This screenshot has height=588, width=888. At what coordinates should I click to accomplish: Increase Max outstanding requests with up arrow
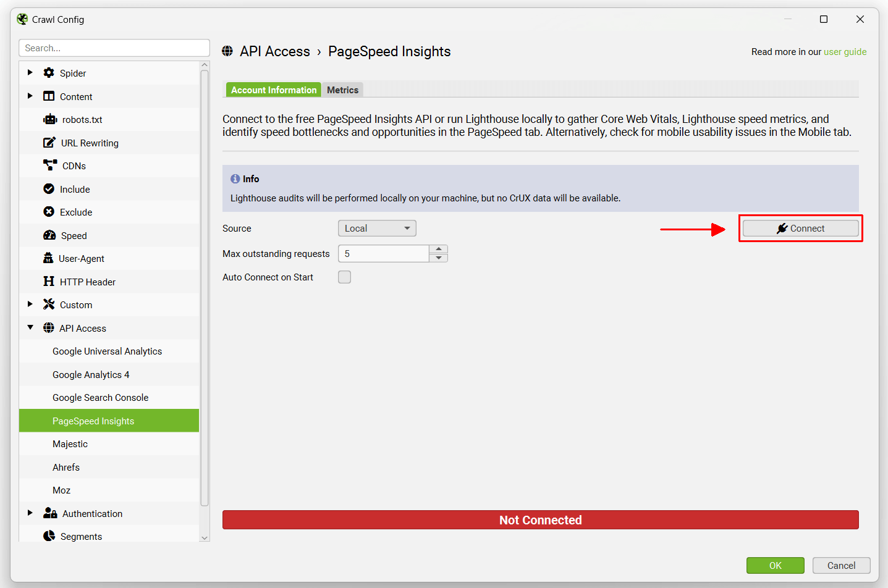(x=439, y=249)
